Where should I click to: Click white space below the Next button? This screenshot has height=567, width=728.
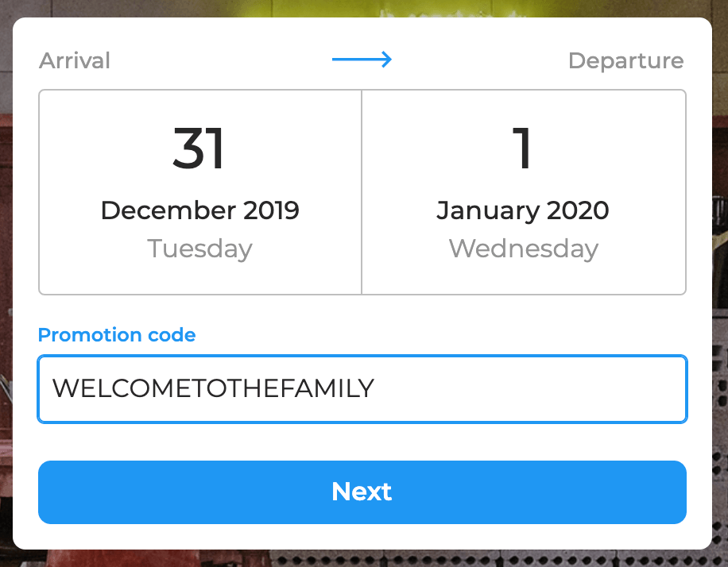click(362, 537)
